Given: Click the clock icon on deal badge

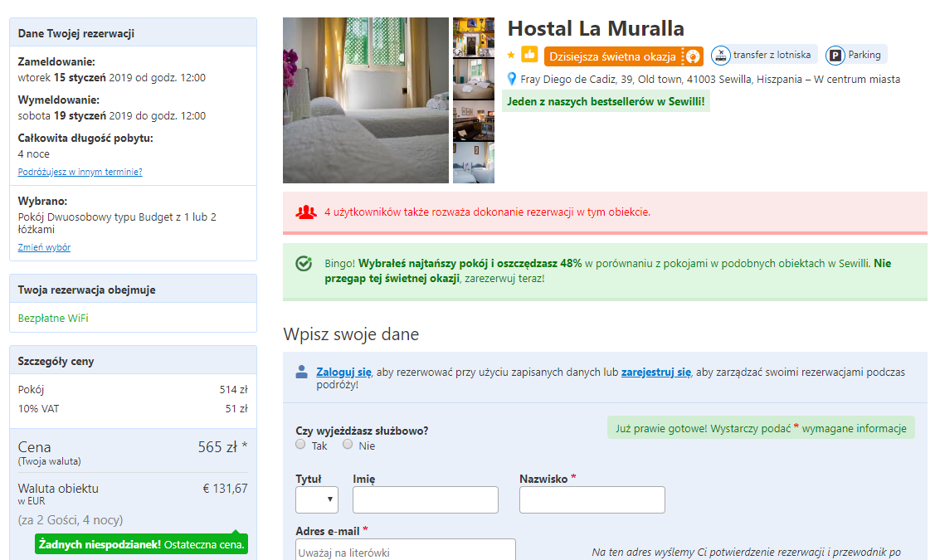Looking at the screenshot, I should [692, 56].
